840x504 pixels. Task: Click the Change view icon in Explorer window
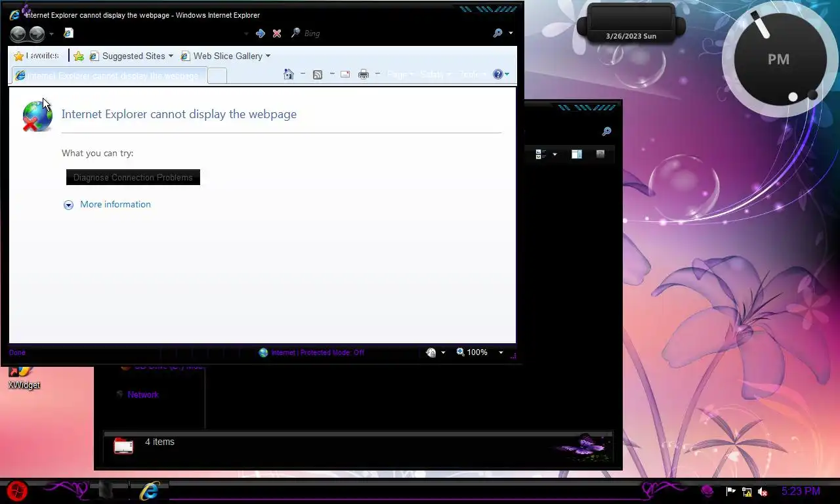point(541,154)
